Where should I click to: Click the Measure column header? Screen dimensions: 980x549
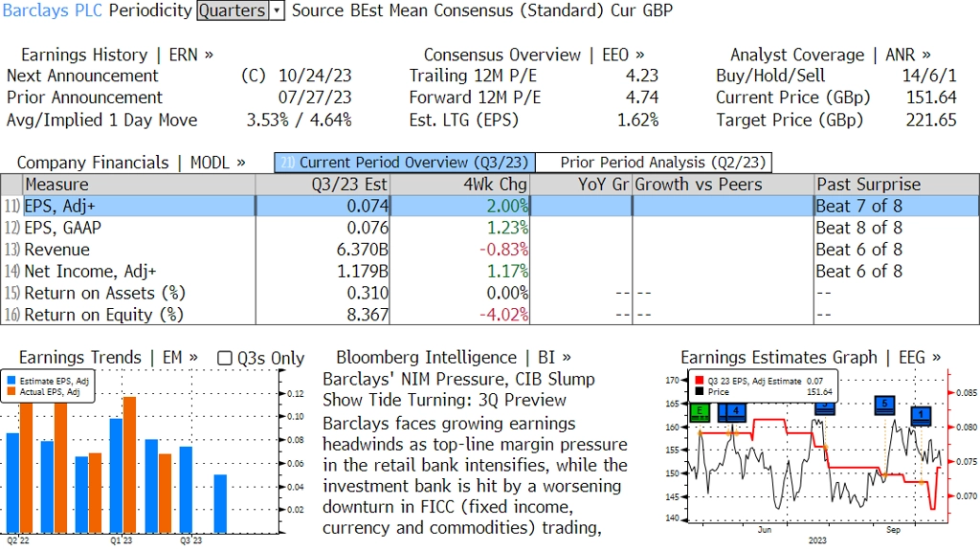[x=139, y=185]
